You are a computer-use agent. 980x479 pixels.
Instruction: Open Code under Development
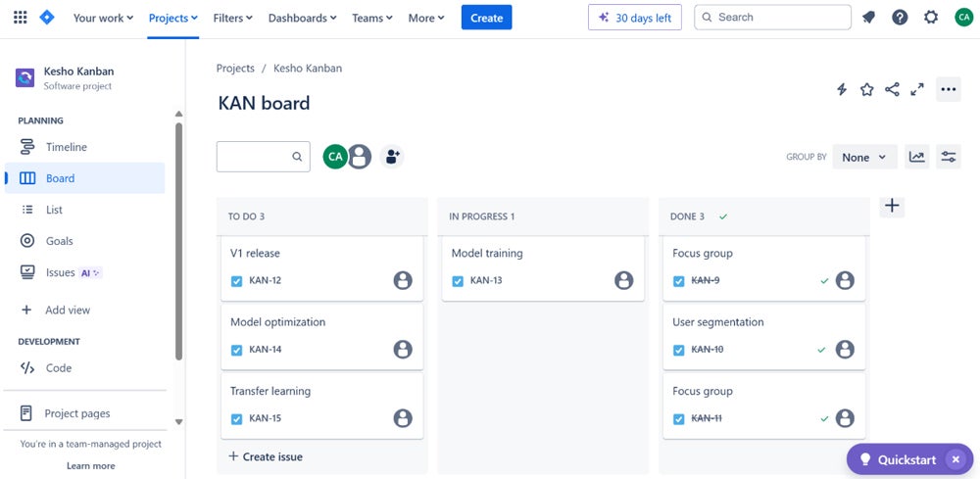click(x=84, y=368)
